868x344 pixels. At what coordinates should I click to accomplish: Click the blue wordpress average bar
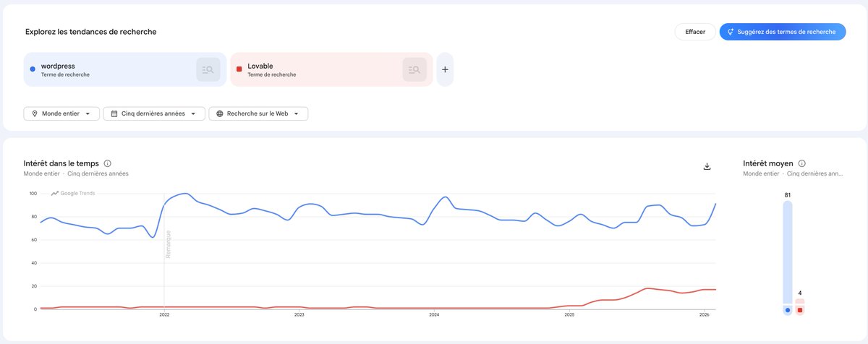pos(788,258)
